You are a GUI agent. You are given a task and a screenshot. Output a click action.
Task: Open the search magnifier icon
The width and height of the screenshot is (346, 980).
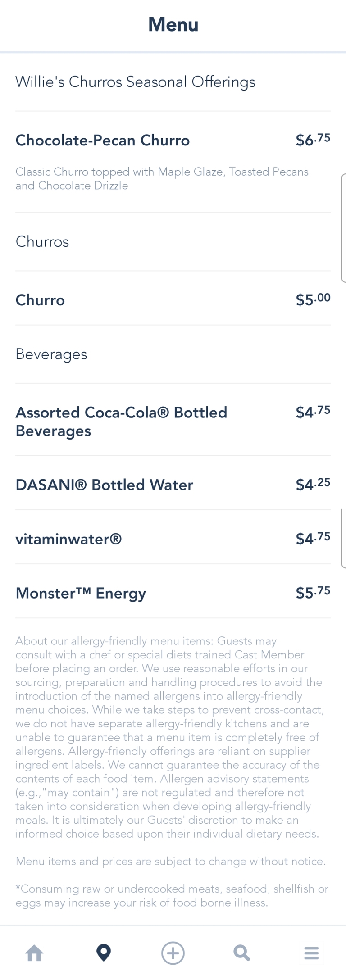242,953
